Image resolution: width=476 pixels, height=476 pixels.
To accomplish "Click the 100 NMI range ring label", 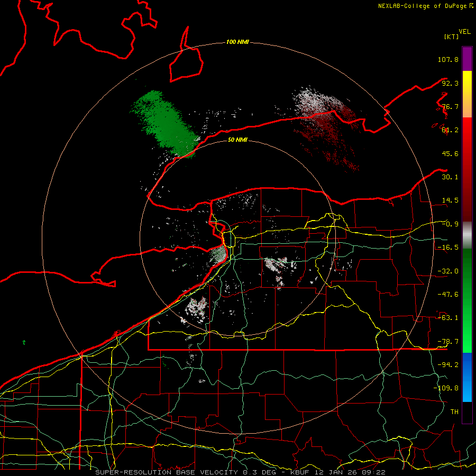I will tap(237, 42).
